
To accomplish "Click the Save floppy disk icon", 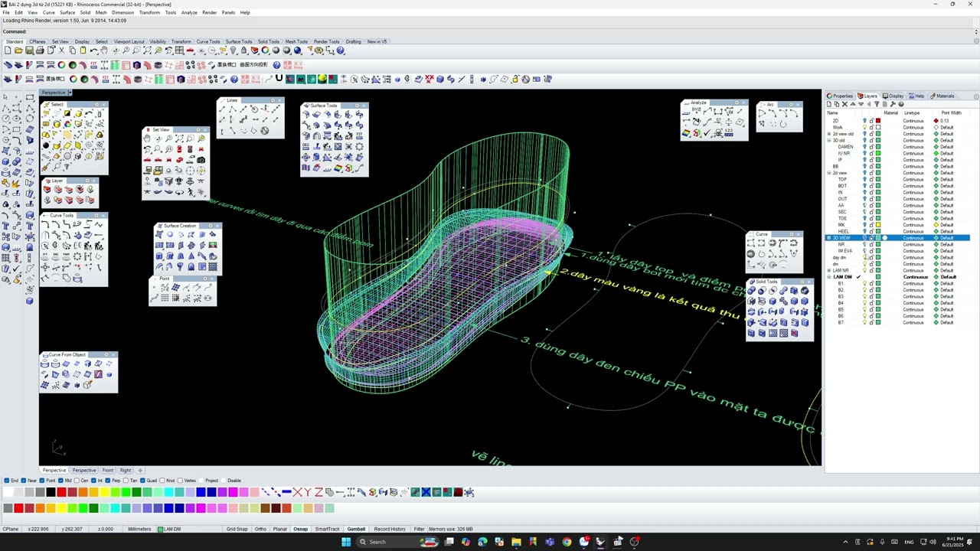I will click(x=29, y=51).
